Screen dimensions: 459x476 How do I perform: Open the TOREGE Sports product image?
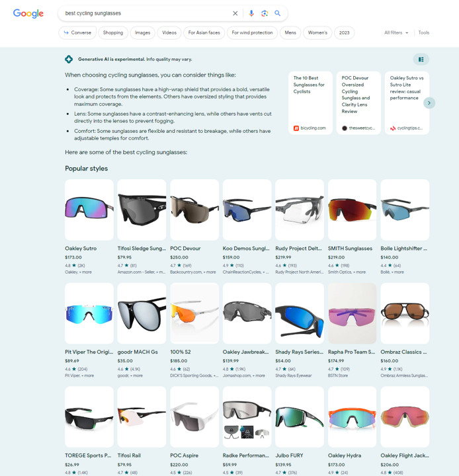[89, 416]
